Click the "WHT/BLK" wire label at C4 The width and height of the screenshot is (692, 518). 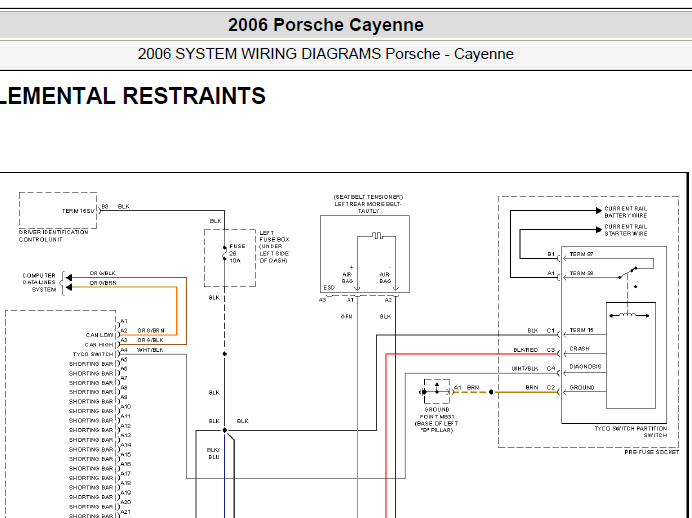coord(525,368)
